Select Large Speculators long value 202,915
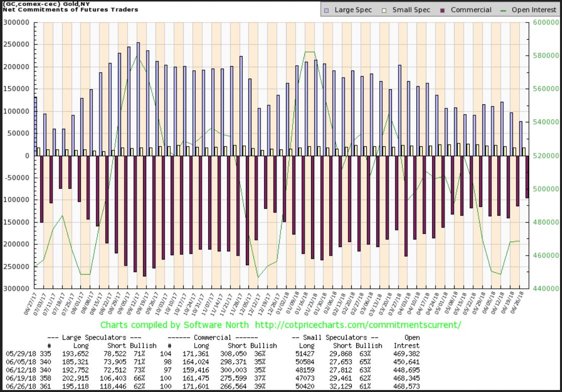562x392 pixels. pos(76,378)
